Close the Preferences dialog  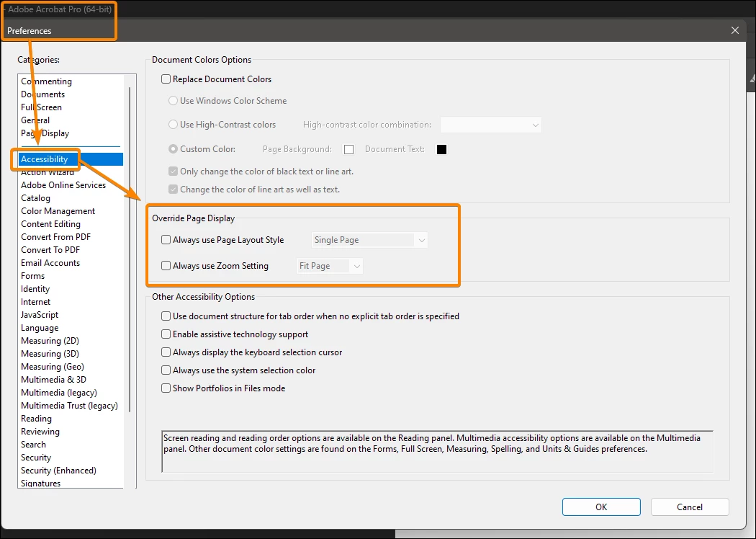click(x=735, y=30)
